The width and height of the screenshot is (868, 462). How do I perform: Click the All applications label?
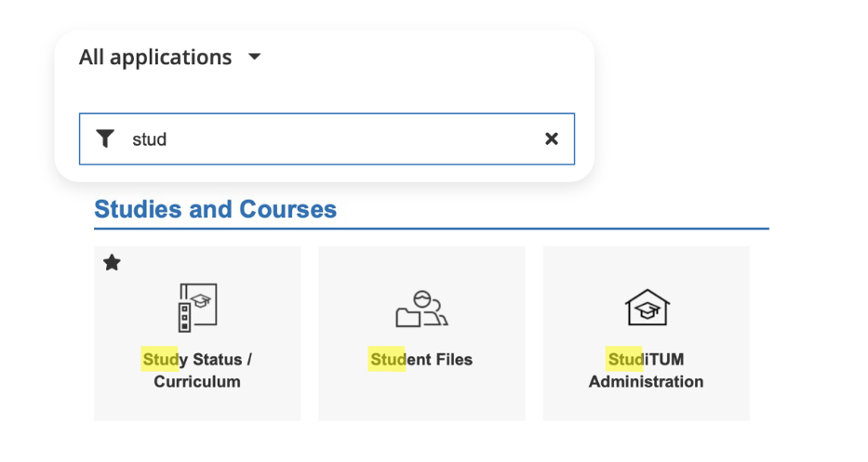point(155,58)
